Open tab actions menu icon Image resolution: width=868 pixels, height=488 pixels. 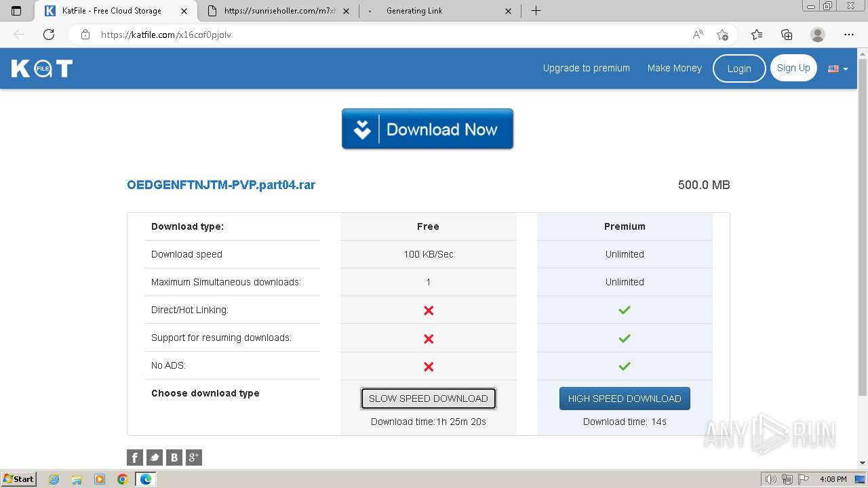pyautogui.click(x=16, y=11)
